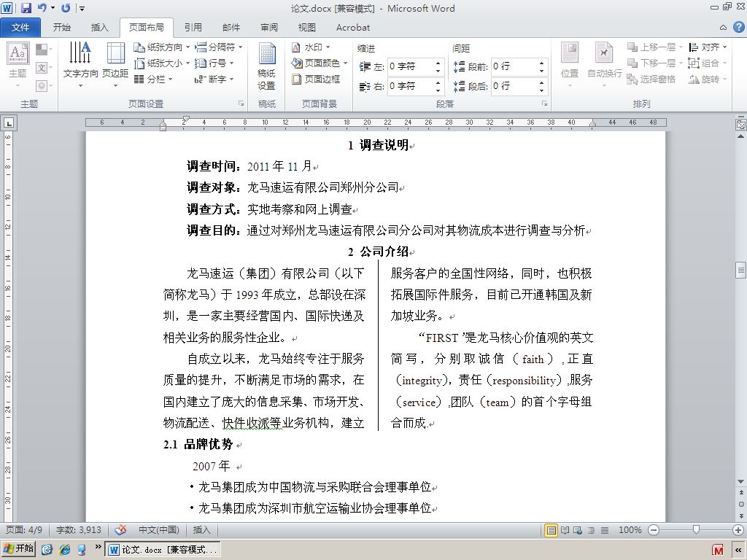747x560 pixels.
Task: Switch to the View (视图) tab
Action: point(307,28)
